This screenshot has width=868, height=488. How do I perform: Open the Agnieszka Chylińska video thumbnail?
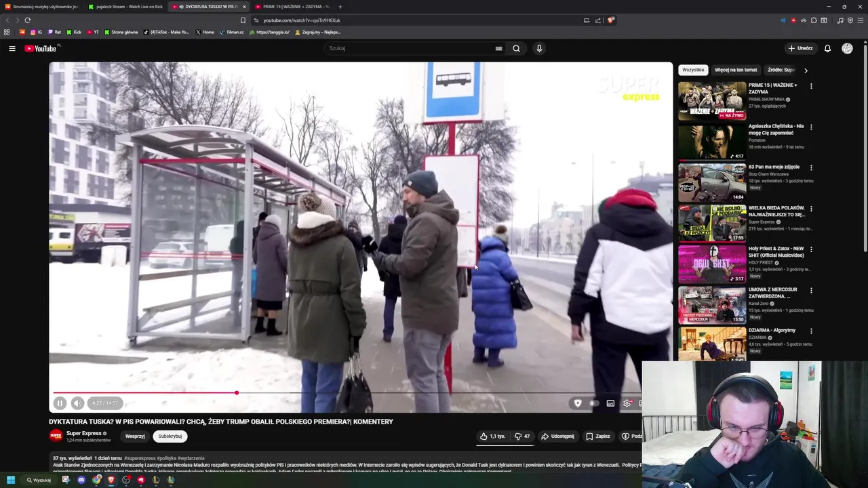pos(712,142)
